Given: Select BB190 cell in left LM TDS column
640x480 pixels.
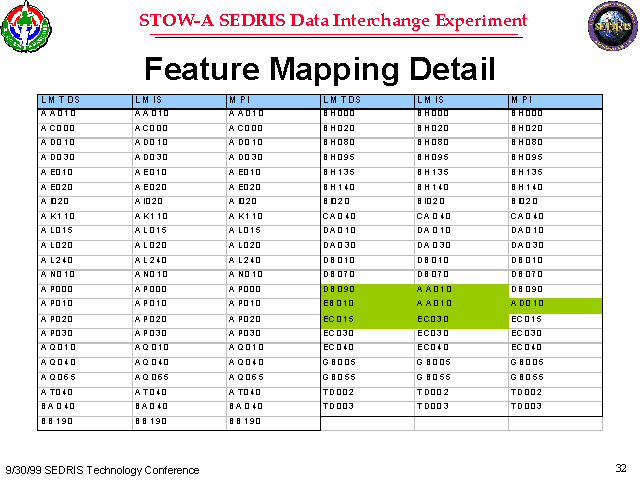Looking at the screenshot, I should [x=56, y=423].
